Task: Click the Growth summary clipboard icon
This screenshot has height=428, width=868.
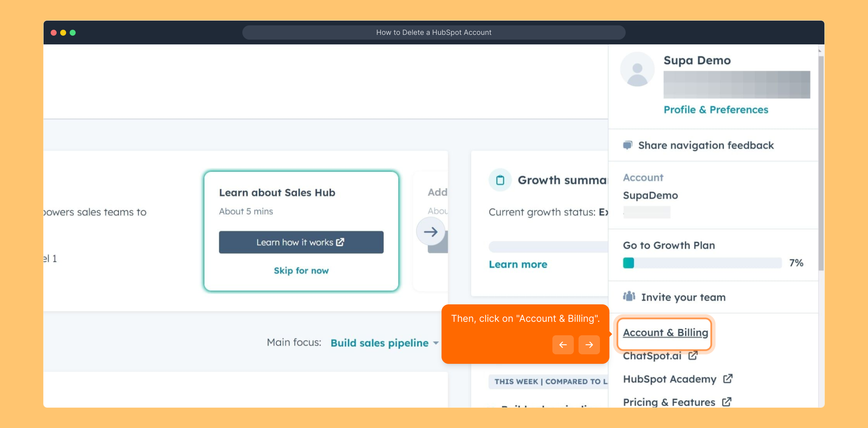Action: (x=500, y=180)
